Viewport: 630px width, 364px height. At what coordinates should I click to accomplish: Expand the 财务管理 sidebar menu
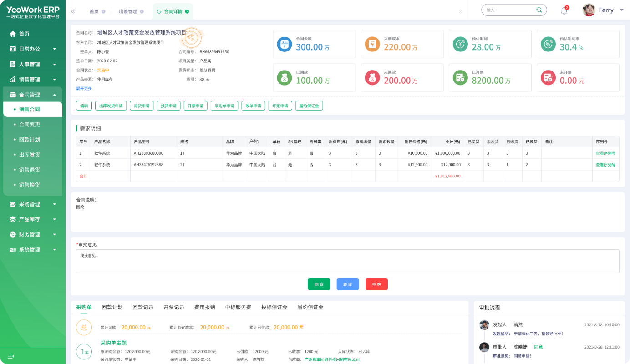click(x=32, y=234)
